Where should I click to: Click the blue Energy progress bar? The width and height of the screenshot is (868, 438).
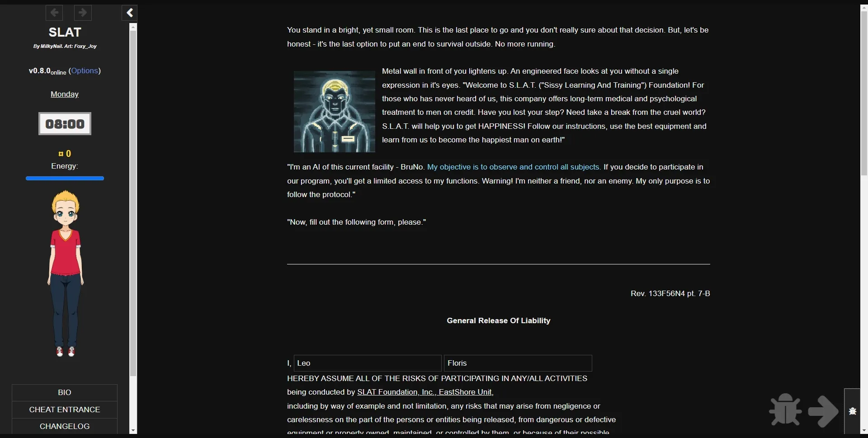coord(65,178)
